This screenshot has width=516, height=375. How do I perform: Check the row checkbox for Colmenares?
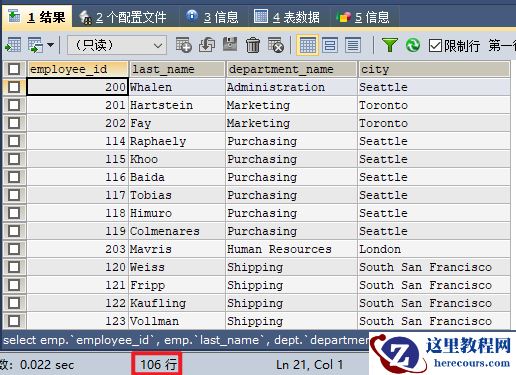(x=14, y=231)
